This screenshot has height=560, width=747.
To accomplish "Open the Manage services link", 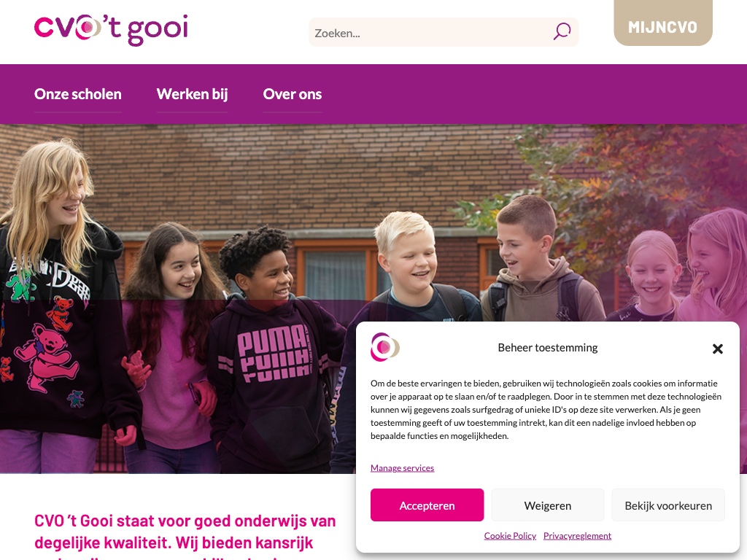I will click(402, 468).
